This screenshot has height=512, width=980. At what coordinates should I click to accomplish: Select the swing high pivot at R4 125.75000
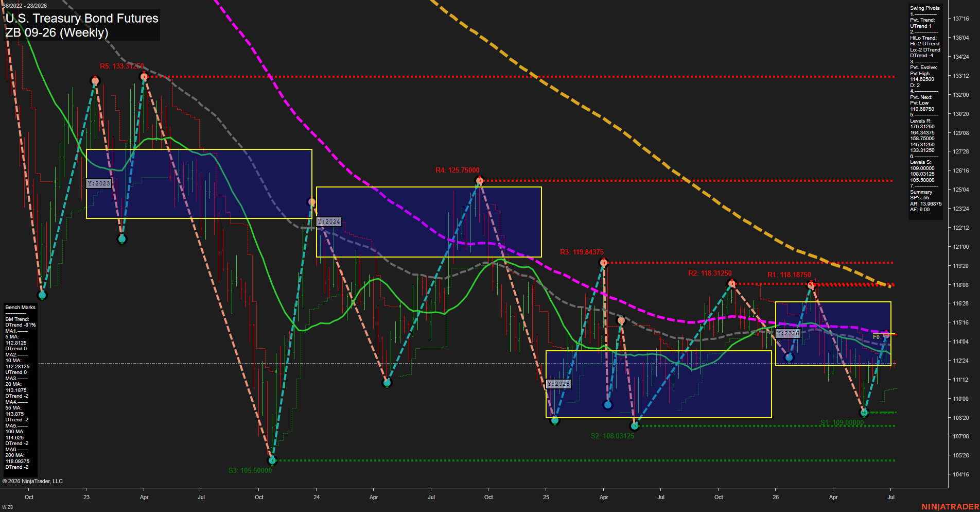(480, 181)
